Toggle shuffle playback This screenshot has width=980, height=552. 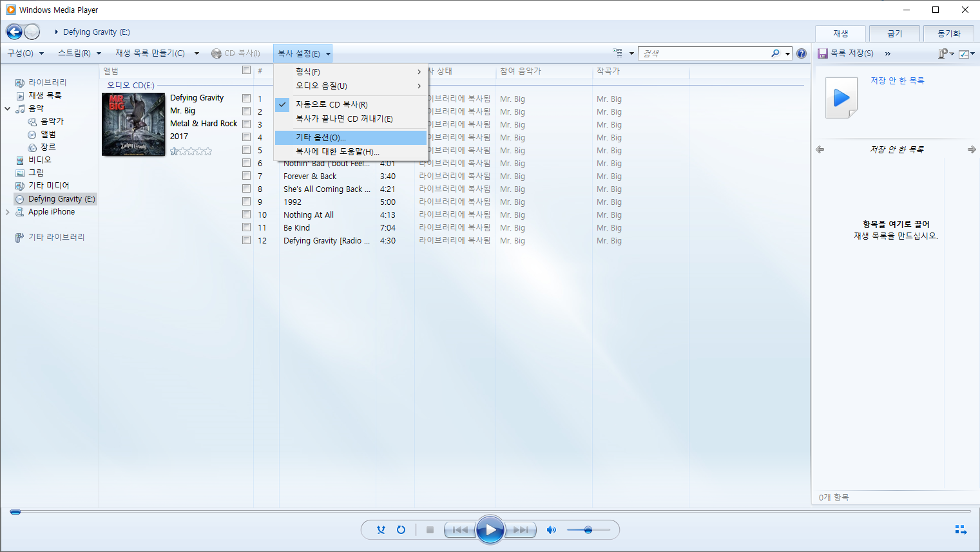381,530
